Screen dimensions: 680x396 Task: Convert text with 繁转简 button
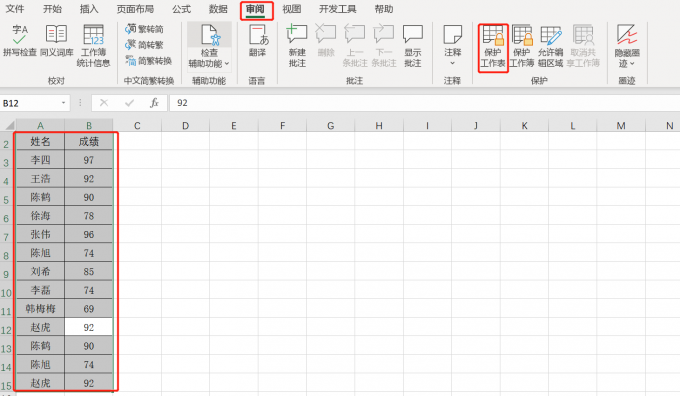click(x=144, y=29)
